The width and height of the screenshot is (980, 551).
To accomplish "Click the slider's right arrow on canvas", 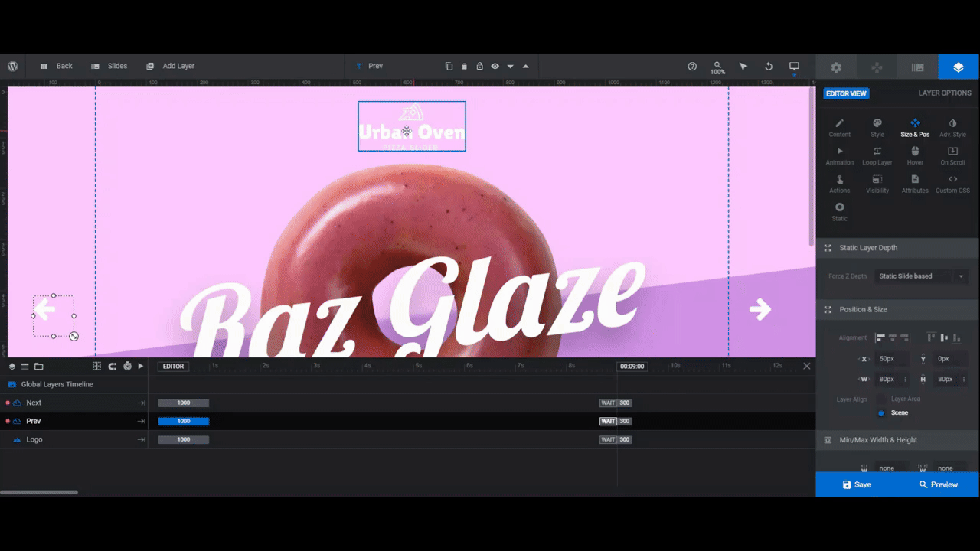I will pos(759,309).
